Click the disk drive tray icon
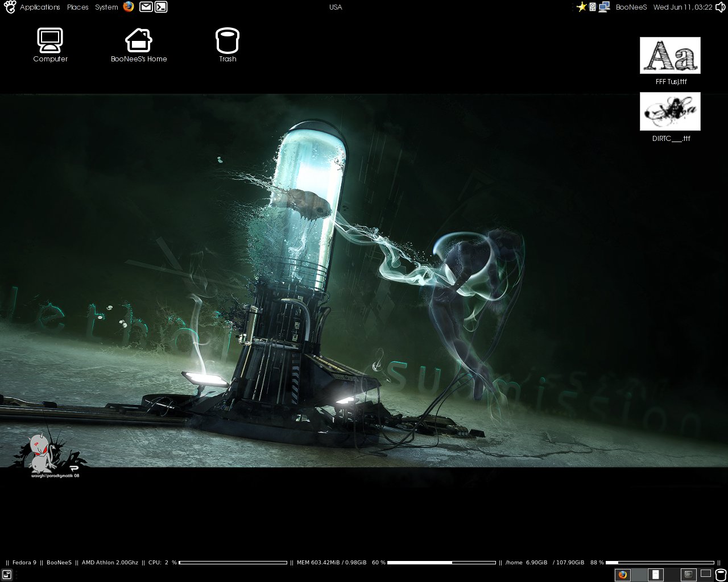This screenshot has width=728, height=582. click(x=593, y=7)
